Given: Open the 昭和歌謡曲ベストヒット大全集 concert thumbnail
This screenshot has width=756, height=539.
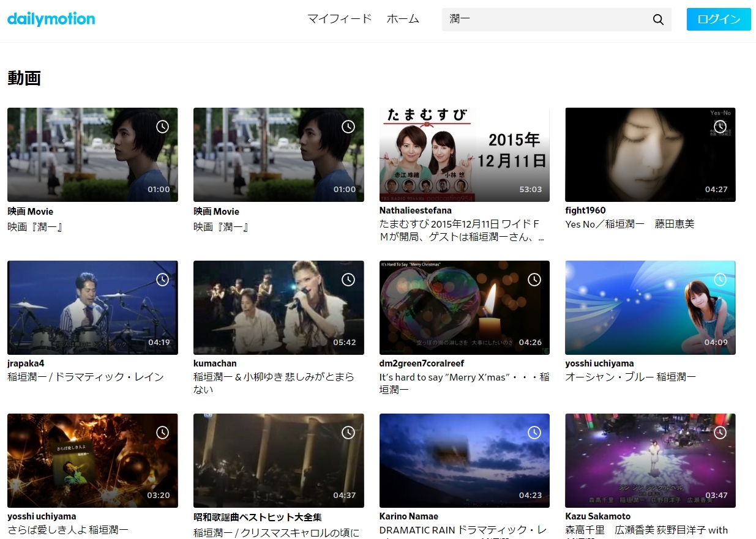Looking at the screenshot, I should click(279, 461).
